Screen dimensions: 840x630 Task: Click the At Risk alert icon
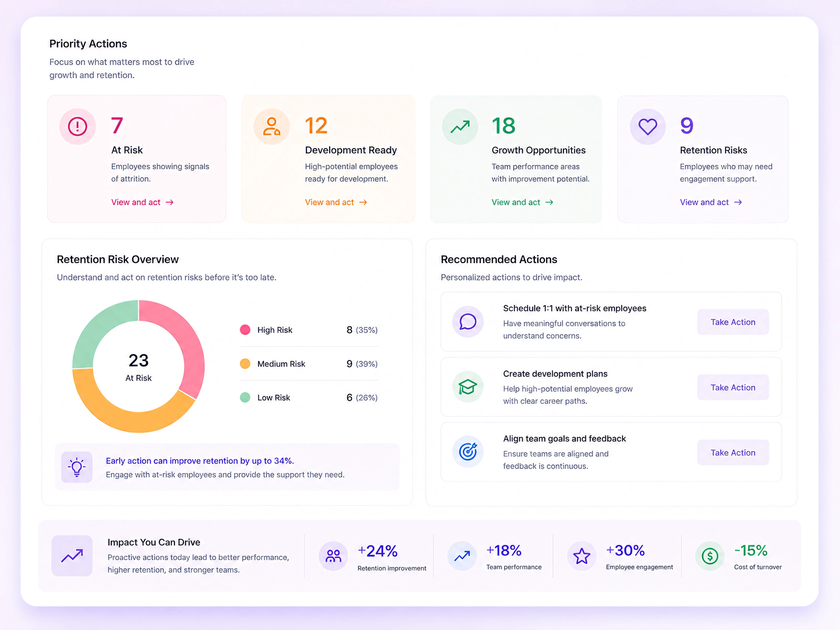77,126
